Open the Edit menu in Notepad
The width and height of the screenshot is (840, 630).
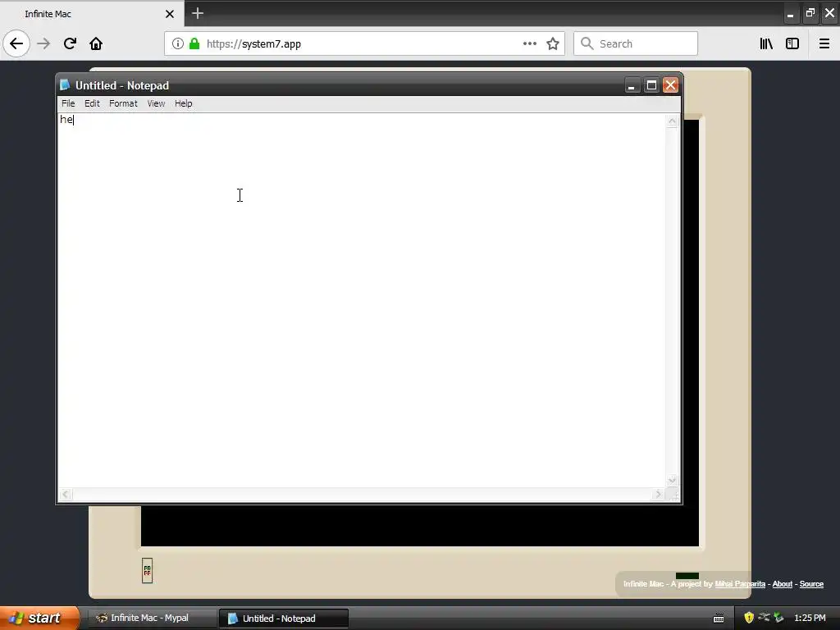tap(92, 103)
